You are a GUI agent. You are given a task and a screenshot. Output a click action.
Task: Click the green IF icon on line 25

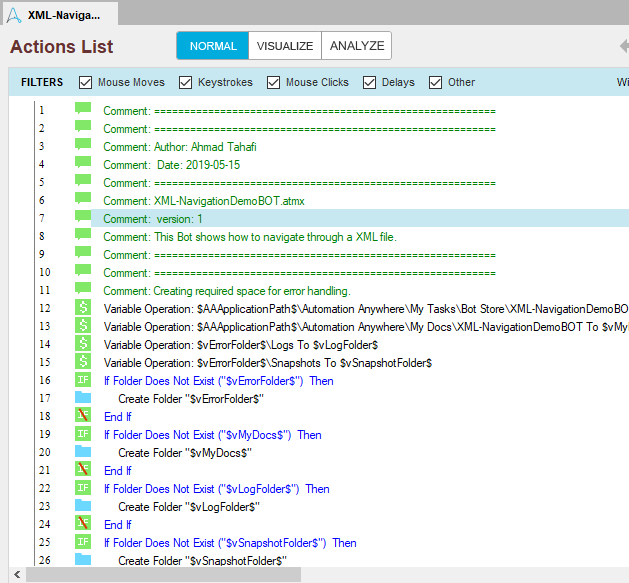[83, 542]
